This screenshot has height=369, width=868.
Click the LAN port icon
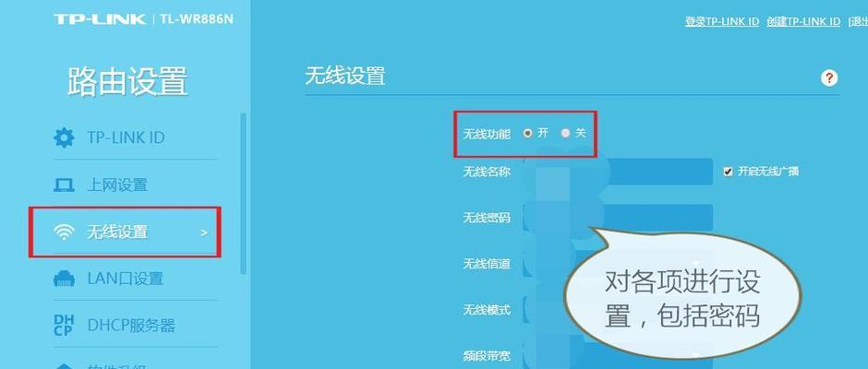click(64, 279)
